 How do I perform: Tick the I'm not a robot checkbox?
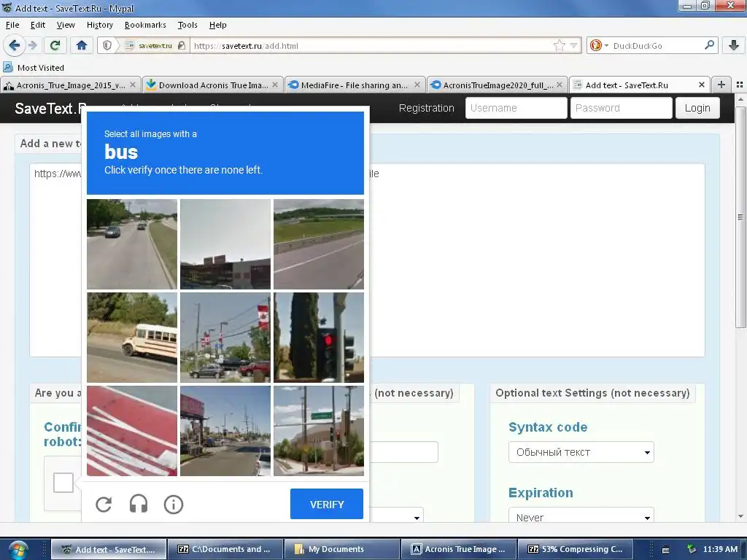pyautogui.click(x=63, y=483)
